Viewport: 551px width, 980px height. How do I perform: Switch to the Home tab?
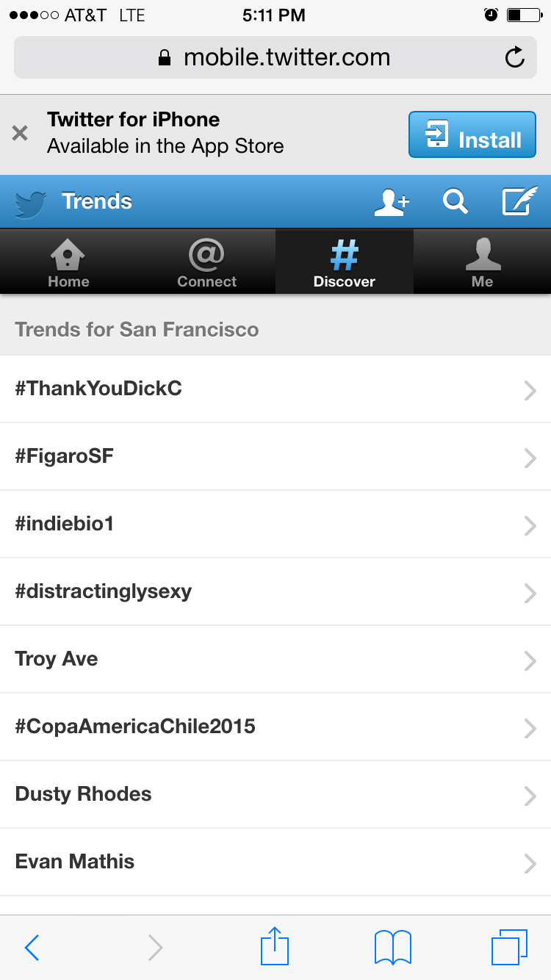click(x=68, y=262)
